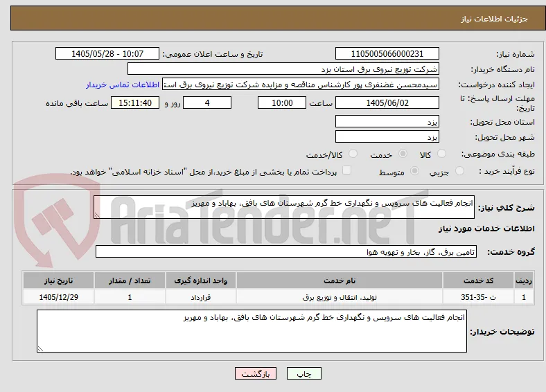The image size is (546, 392).
Task: Click the unit cell قرارداد
Action: pos(201,297)
